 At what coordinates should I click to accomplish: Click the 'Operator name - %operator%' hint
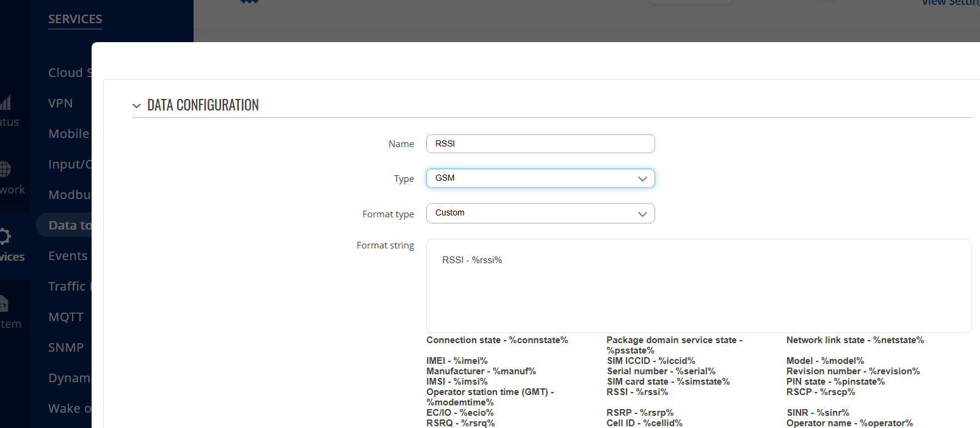(x=849, y=423)
